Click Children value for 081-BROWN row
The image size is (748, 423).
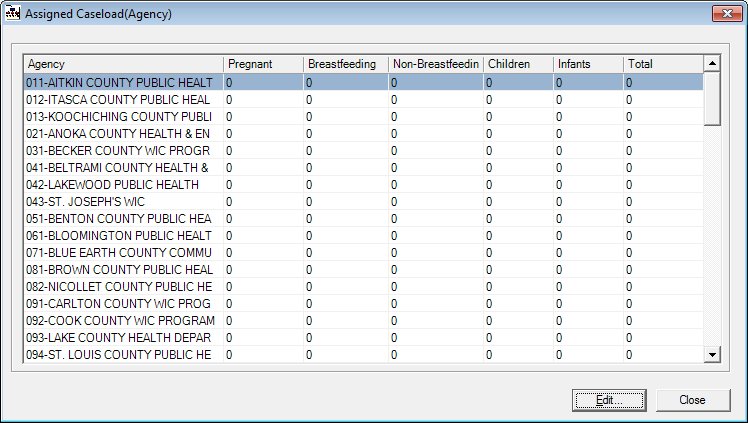(489, 270)
